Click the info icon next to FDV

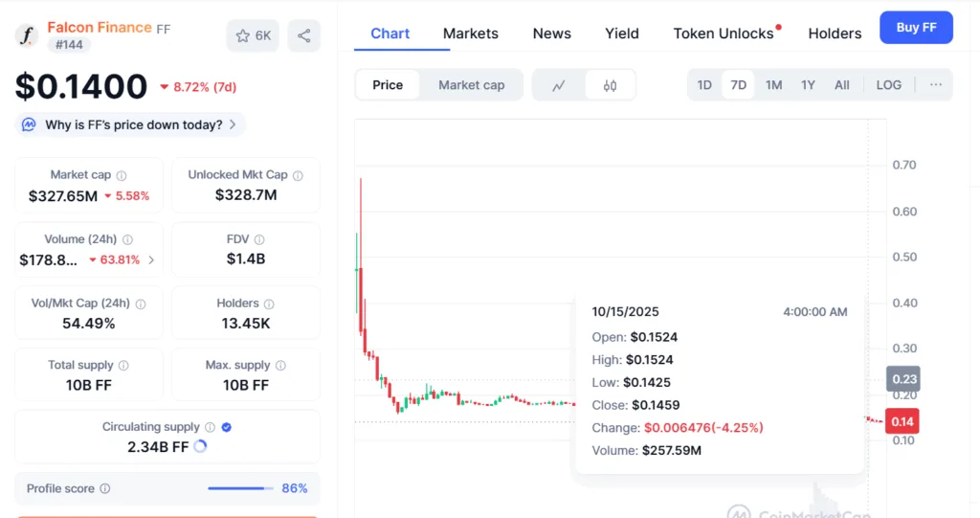(259, 239)
